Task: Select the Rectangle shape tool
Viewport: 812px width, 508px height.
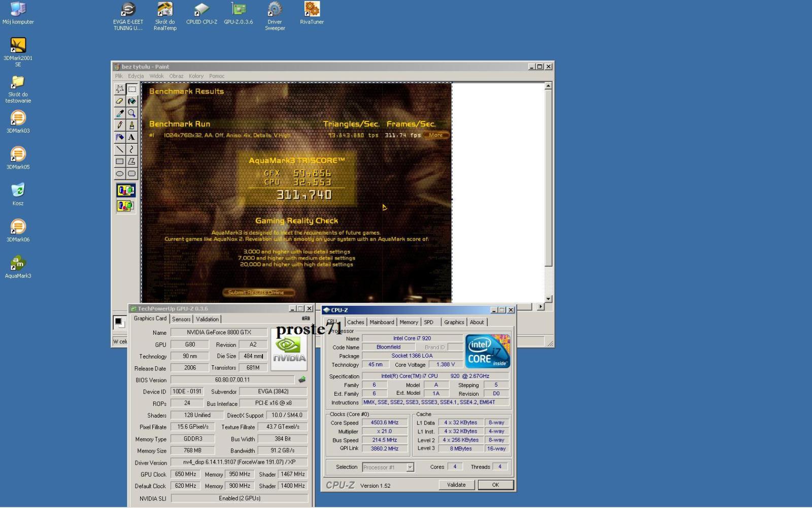Action: click(120, 162)
